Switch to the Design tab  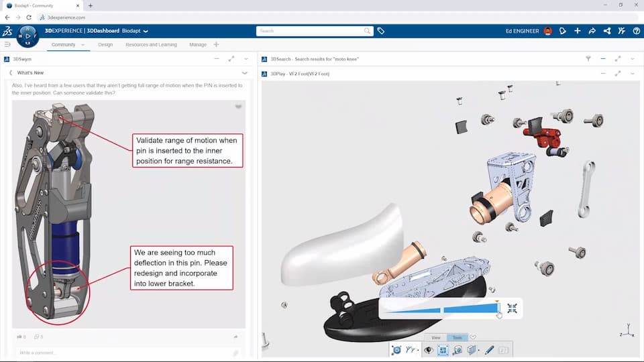point(105,45)
